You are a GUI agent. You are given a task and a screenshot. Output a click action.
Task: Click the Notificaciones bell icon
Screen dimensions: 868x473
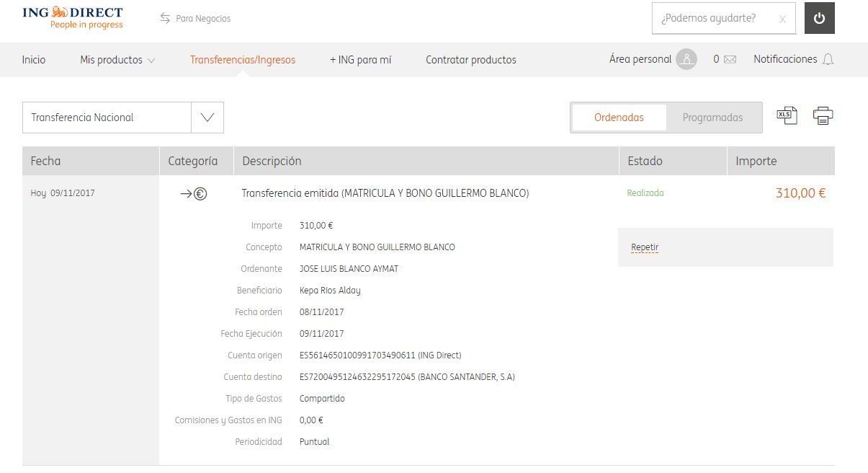828,60
